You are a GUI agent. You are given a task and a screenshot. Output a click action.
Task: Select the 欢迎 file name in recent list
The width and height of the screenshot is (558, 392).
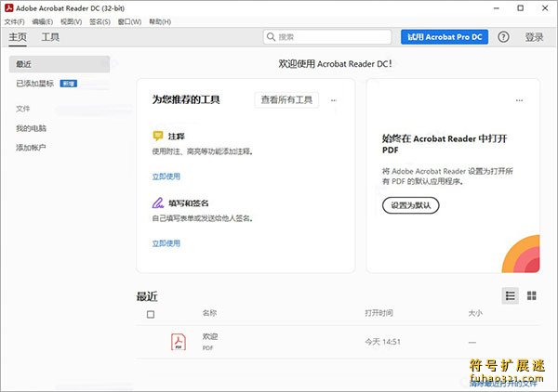(210, 336)
